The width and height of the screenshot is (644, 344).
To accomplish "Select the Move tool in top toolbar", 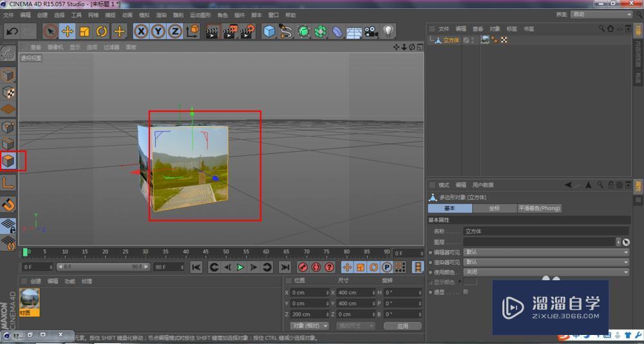I will 68,31.
